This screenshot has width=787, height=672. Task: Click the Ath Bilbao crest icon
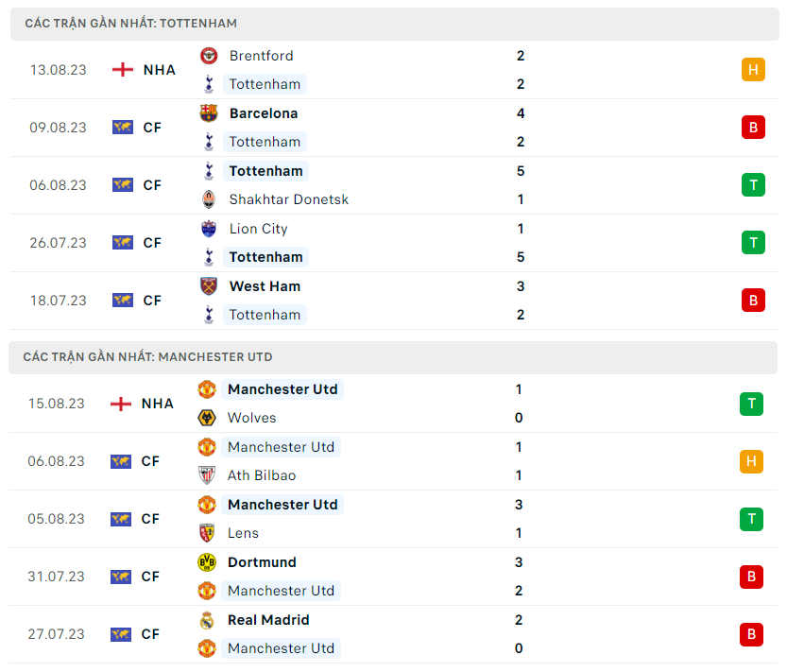pos(207,475)
